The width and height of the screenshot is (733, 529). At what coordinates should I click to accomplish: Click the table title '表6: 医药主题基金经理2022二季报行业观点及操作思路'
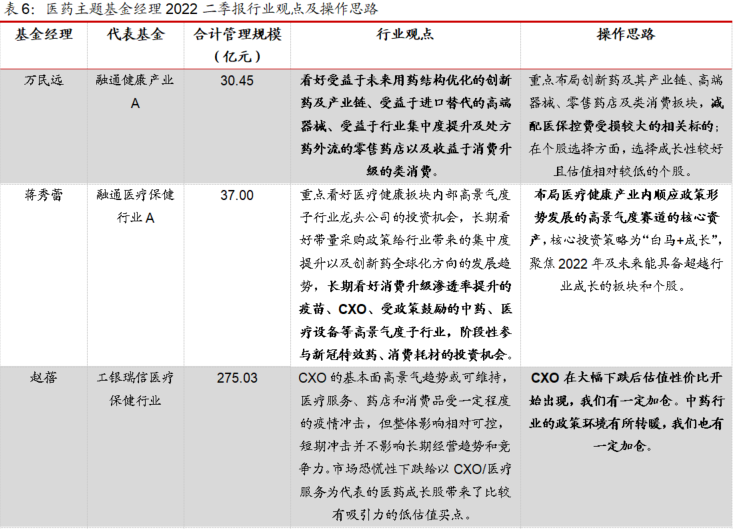pos(190,8)
